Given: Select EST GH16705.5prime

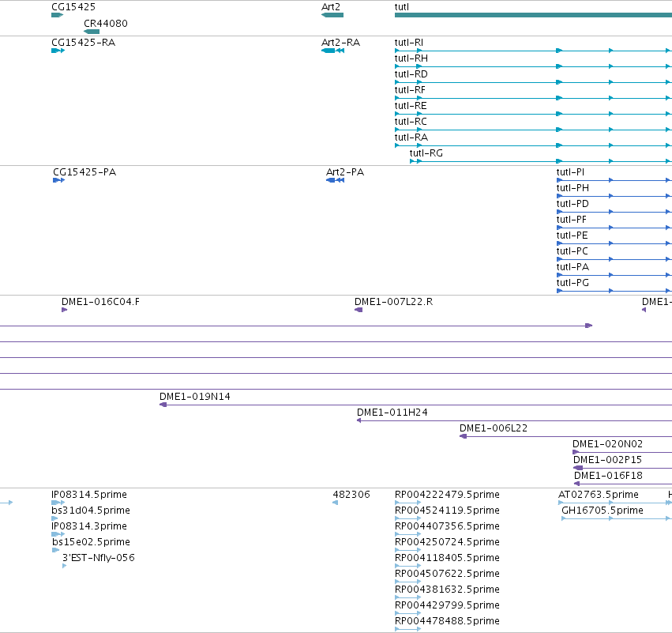Looking at the screenshot, I should coord(603,511).
